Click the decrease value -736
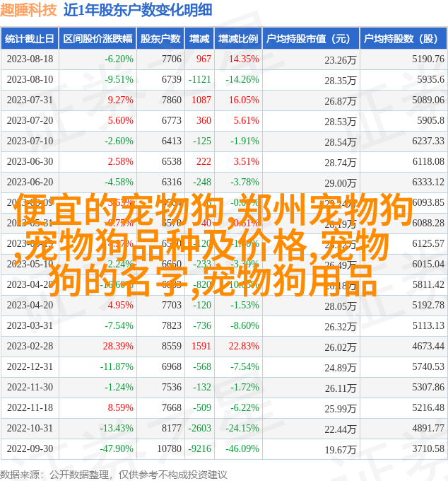448x481 pixels. point(202,326)
